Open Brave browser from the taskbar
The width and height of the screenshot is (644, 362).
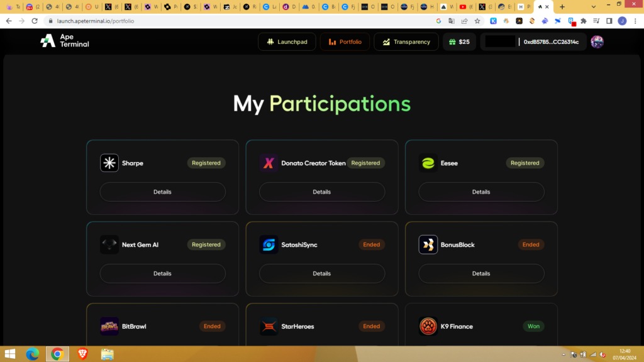pos(82,354)
